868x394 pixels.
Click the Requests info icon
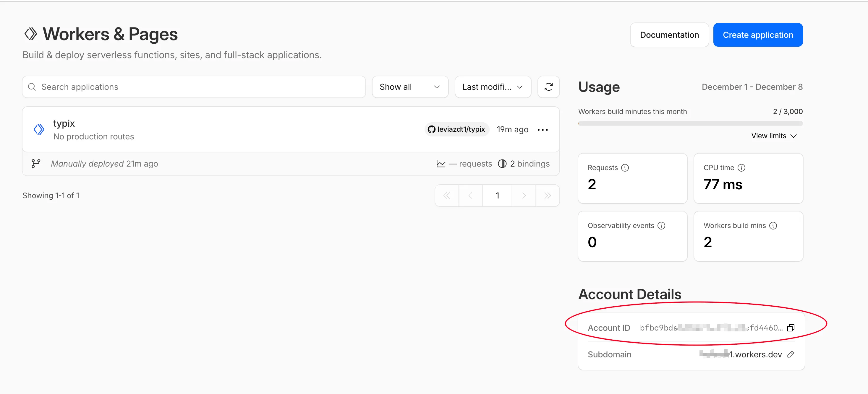(x=625, y=168)
